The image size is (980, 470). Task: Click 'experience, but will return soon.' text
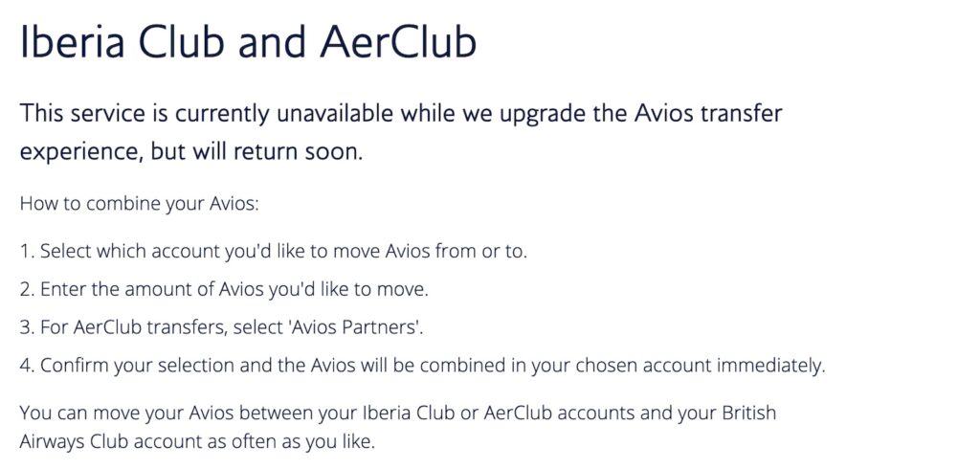pyautogui.click(x=191, y=152)
